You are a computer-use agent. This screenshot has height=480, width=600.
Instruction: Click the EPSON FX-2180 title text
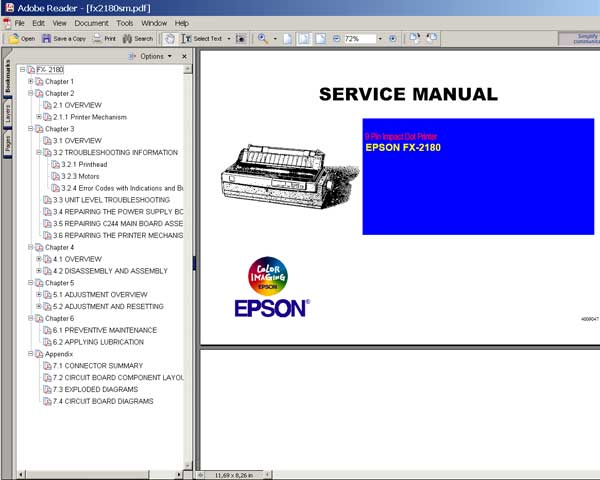[x=403, y=148]
